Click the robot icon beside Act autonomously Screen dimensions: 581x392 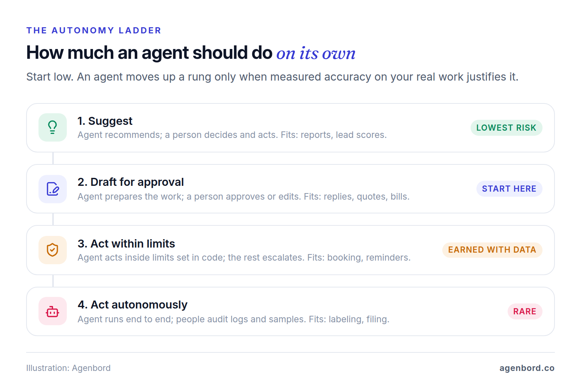click(x=53, y=311)
